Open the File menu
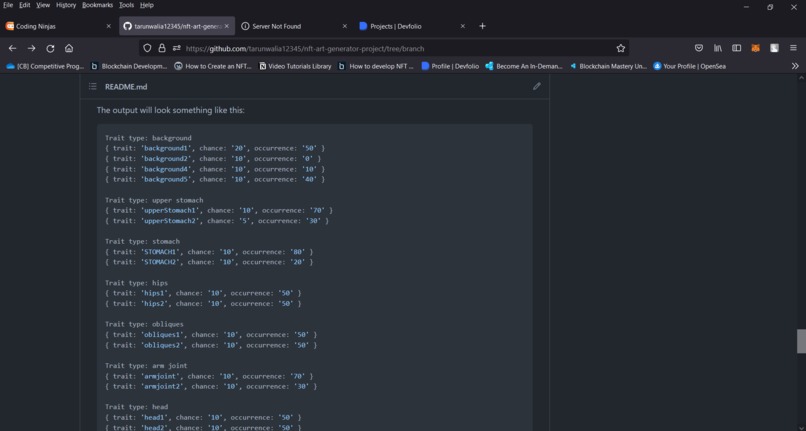The width and height of the screenshot is (806, 431). [x=8, y=5]
